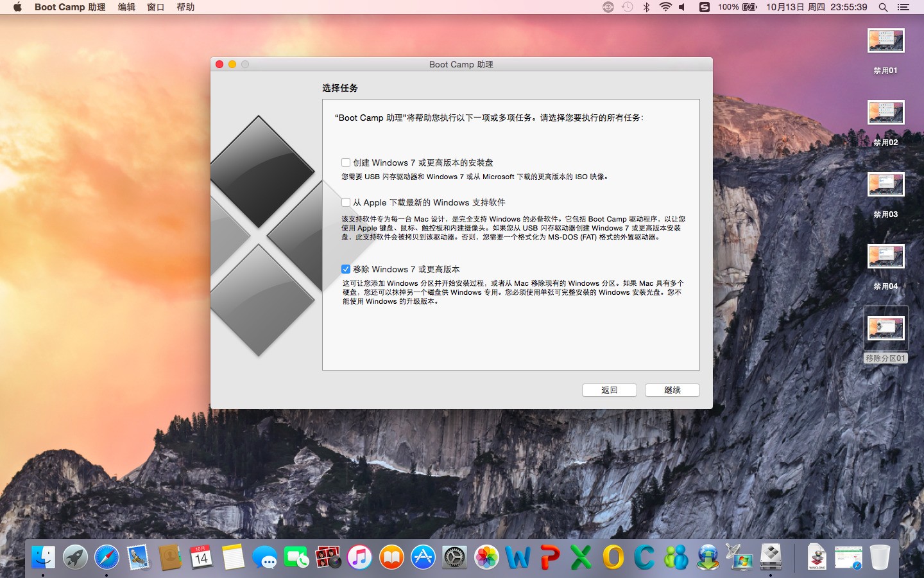The width and height of the screenshot is (924, 578).
Task: Uncheck 移除 Windows 7 或更高版本 checkbox
Action: (x=346, y=269)
